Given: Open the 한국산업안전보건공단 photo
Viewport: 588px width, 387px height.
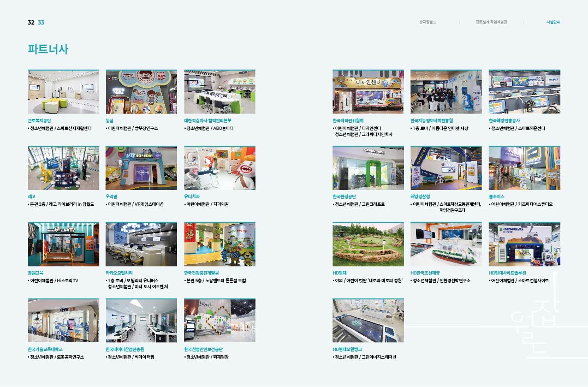Looking at the screenshot, I should tap(220, 320).
